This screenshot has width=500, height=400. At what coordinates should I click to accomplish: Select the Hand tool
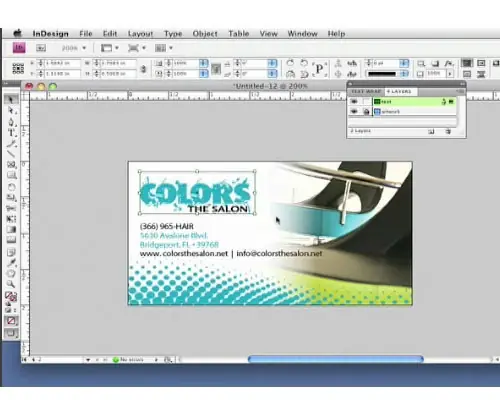(x=11, y=273)
